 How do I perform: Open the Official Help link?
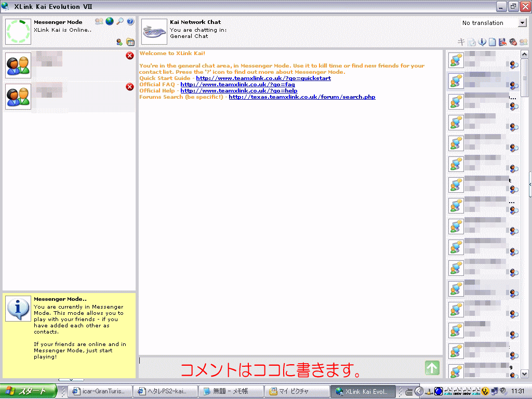point(239,90)
